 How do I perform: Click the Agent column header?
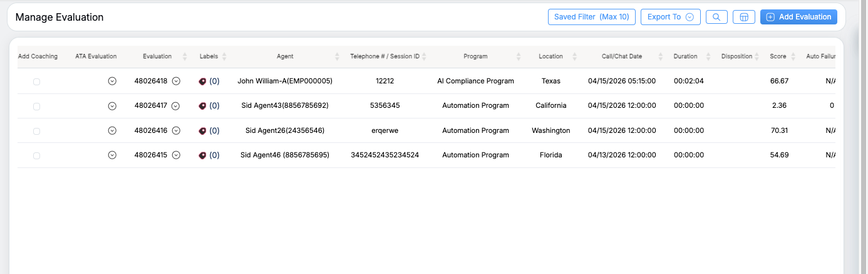[285, 56]
